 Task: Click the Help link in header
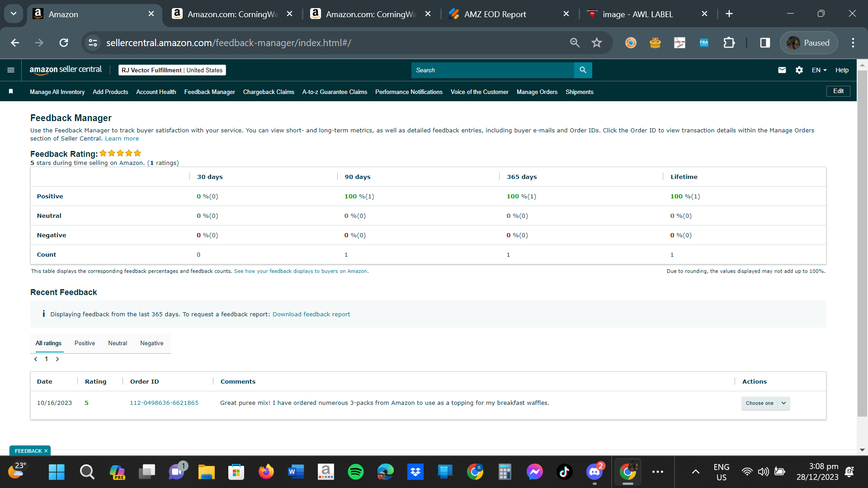pos(842,70)
